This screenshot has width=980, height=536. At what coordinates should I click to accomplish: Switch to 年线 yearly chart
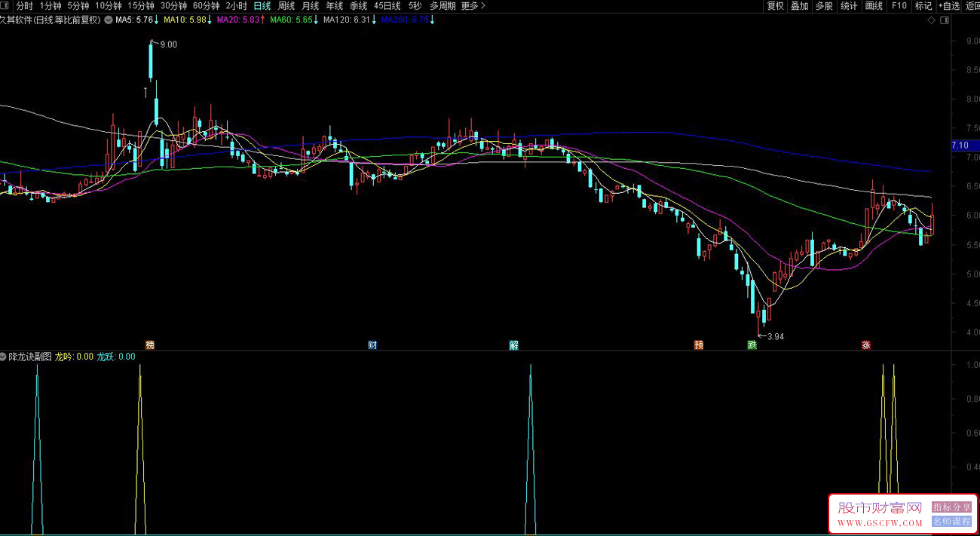pyautogui.click(x=334, y=5)
